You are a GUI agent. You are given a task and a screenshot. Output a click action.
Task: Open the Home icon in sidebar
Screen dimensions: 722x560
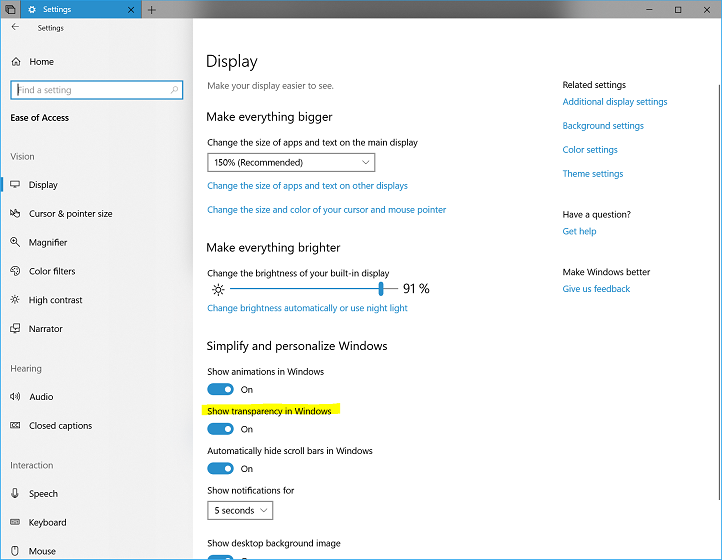tap(16, 61)
